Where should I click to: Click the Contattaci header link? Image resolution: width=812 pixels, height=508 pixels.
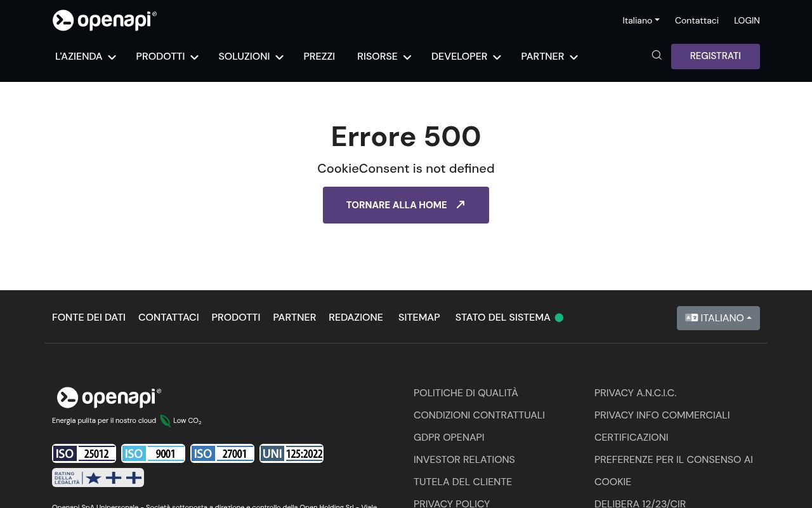click(x=697, y=20)
